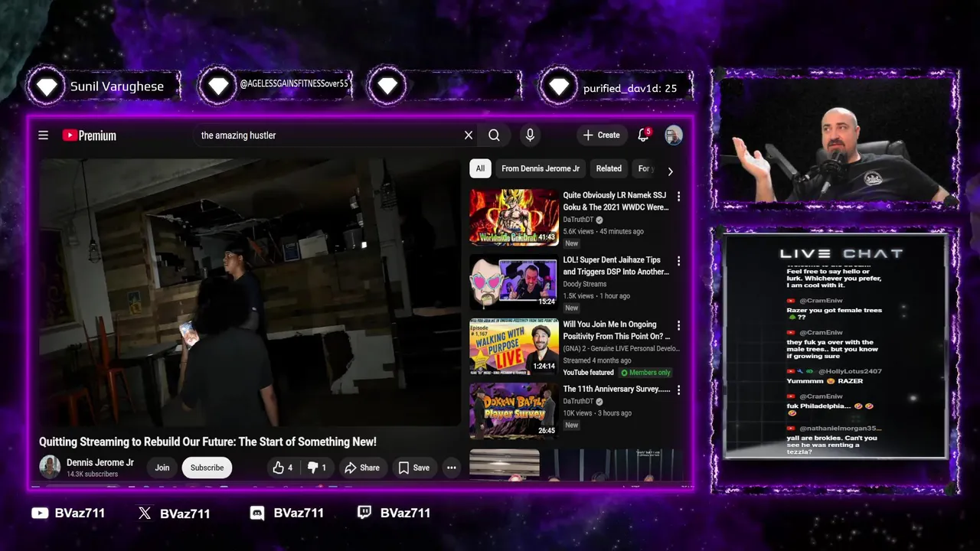This screenshot has width=980, height=551.
Task: Click the '14.3K subscribers' text
Action: [92, 474]
